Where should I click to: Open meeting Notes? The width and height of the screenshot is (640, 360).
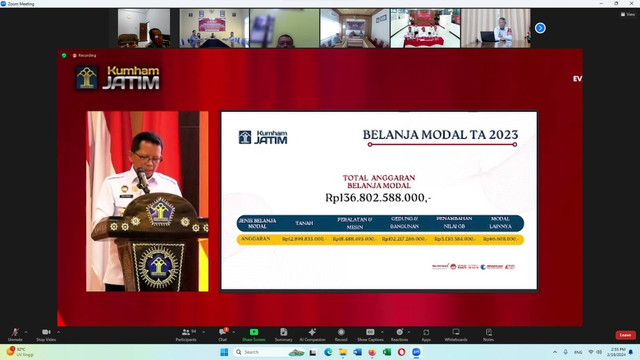point(489,335)
